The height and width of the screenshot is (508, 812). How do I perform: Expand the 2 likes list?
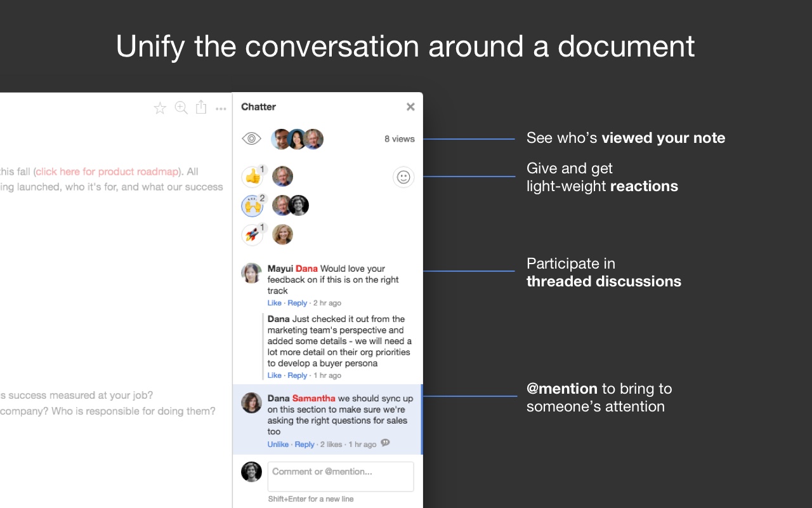click(331, 444)
